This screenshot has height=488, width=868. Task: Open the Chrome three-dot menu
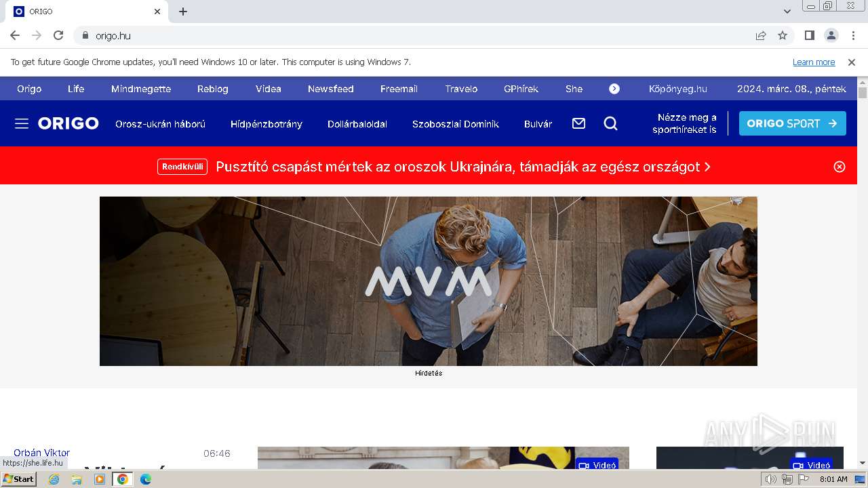point(853,35)
